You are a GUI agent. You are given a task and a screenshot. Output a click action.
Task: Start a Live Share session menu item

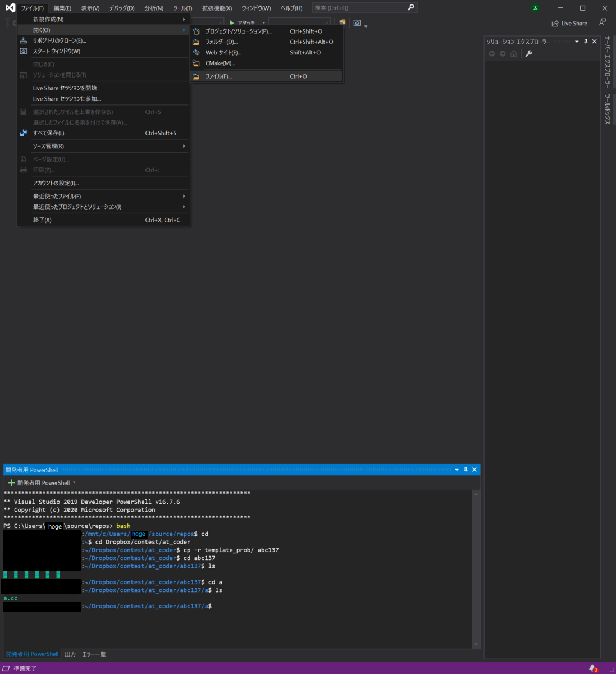[x=103, y=88]
